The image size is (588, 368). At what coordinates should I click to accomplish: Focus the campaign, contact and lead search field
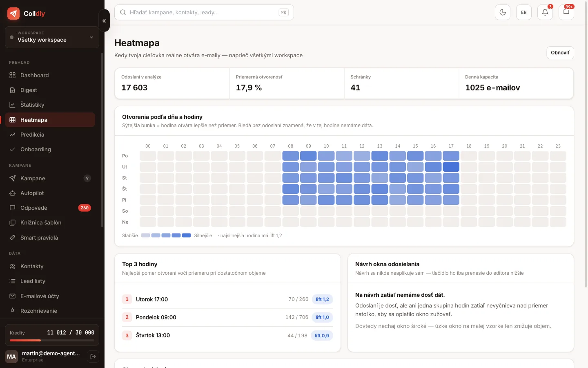204,12
